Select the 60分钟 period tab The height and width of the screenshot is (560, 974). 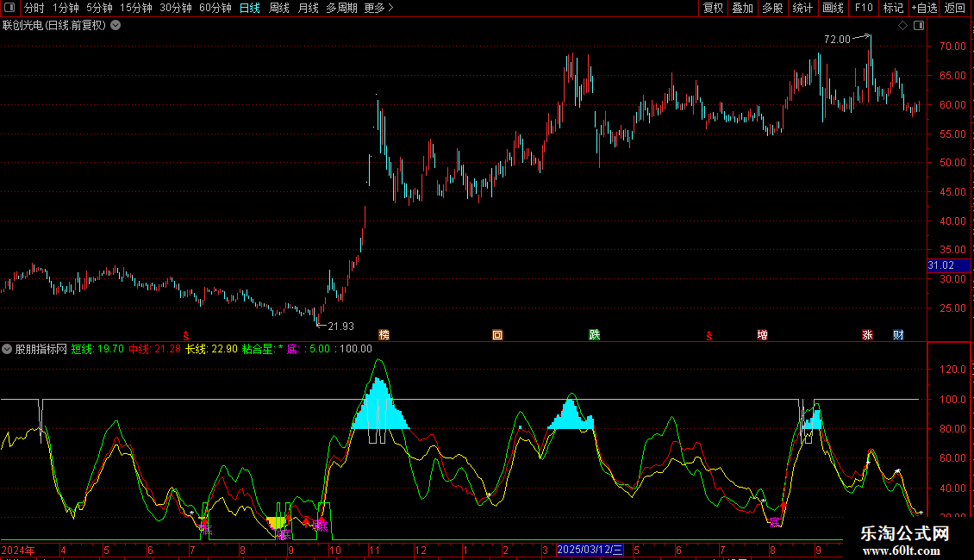click(x=215, y=8)
